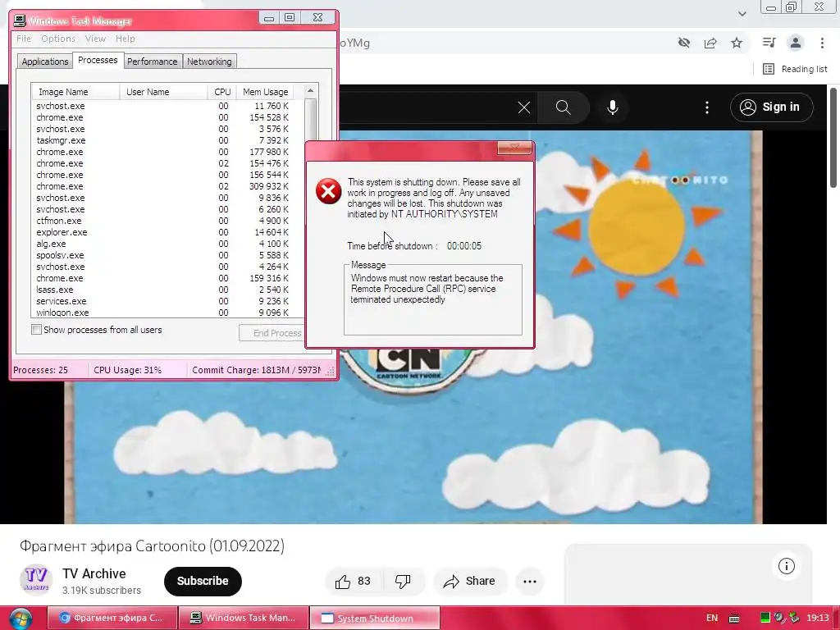Image resolution: width=840 pixels, height=630 pixels.
Task: Click the Sign in button
Action: click(771, 107)
